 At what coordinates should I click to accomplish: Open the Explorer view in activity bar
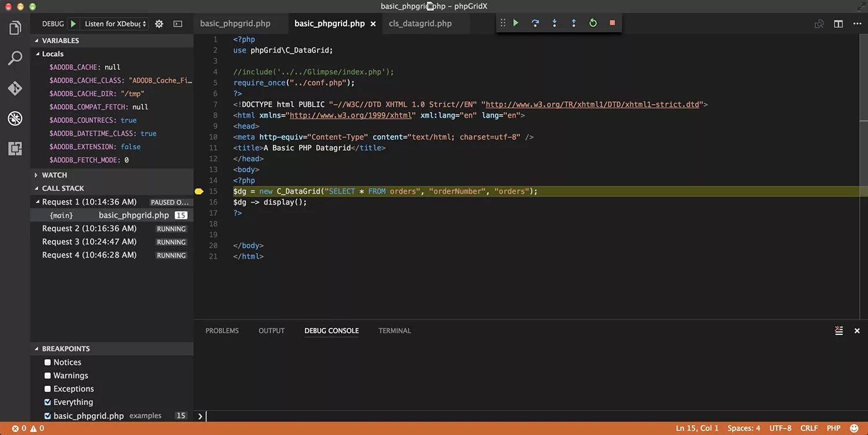click(15, 28)
